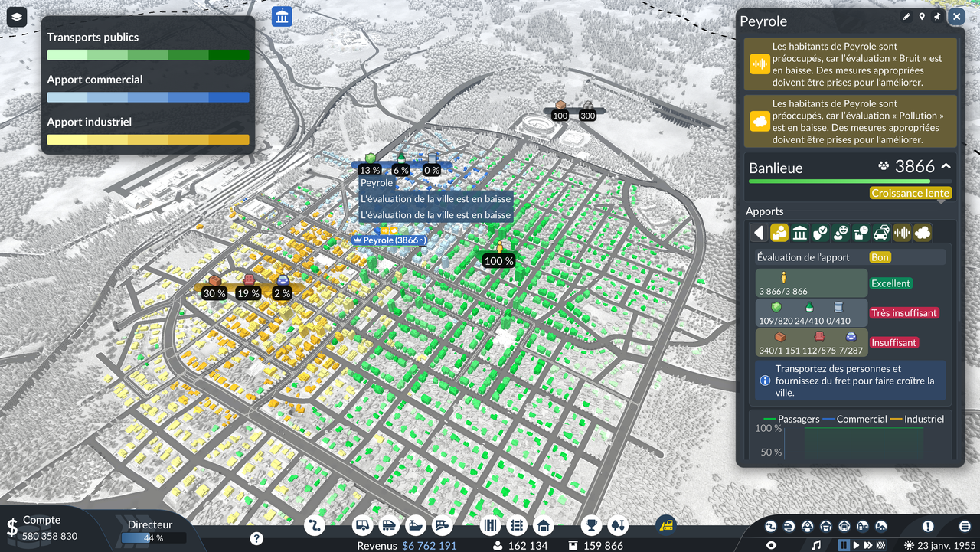Open the happy-face satisfaction tab

(x=841, y=233)
